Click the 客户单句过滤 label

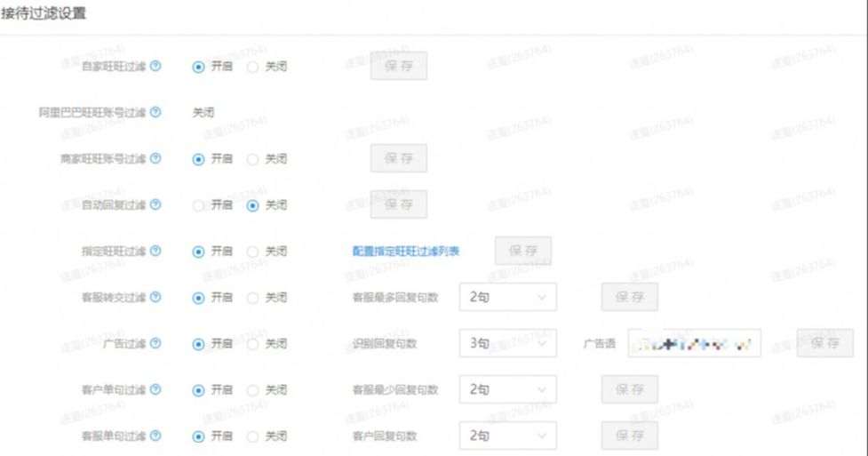pos(114,390)
